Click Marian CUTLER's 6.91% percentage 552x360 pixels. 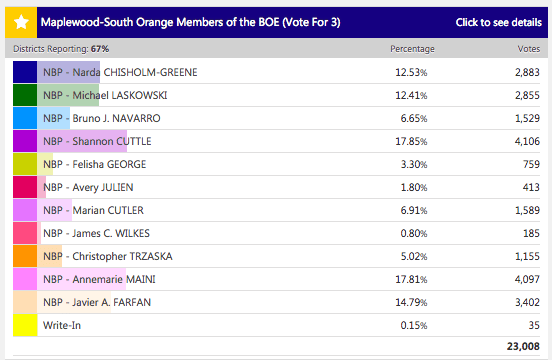click(x=414, y=210)
